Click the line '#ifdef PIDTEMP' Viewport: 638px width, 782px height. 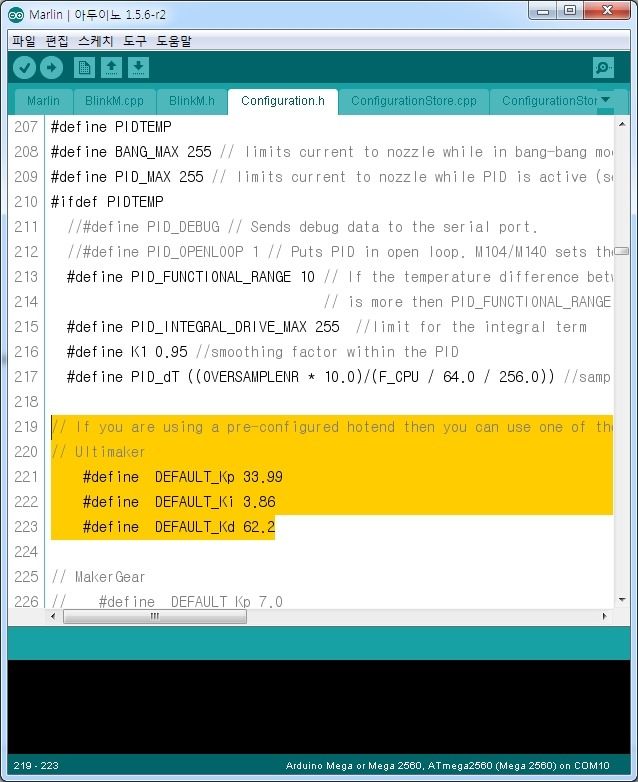point(107,201)
